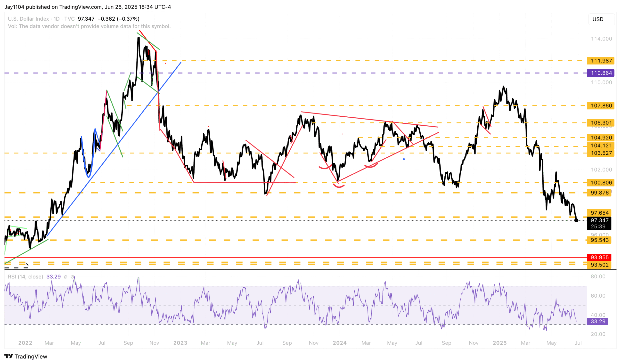The image size is (621, 364).
Task: Click the 20.00 RSI axis tick
Action: (x=598, y=334)
